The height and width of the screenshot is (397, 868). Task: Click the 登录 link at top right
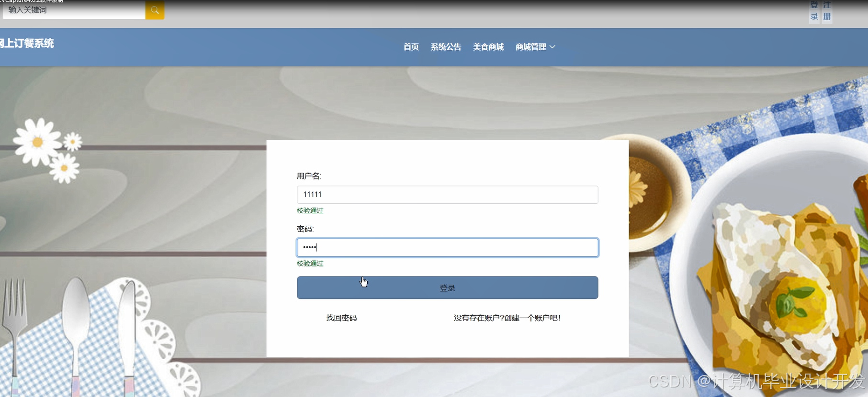[x=814, y=11]
